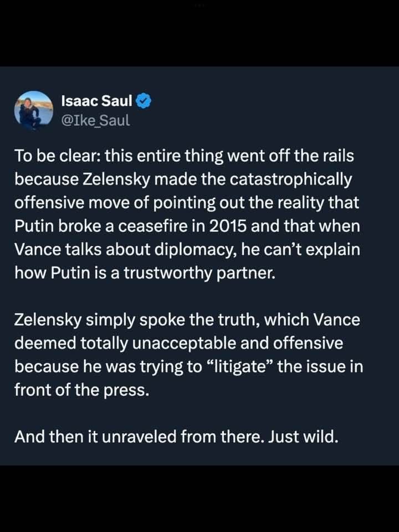Click the phrase "trustworthy partner."
Screen dimensions: 399x532
coord(199,273)
